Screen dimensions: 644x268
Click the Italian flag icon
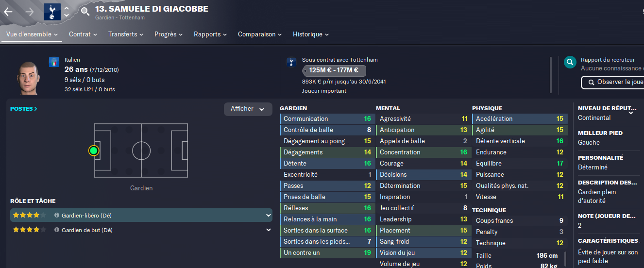(x=53, y=62)
